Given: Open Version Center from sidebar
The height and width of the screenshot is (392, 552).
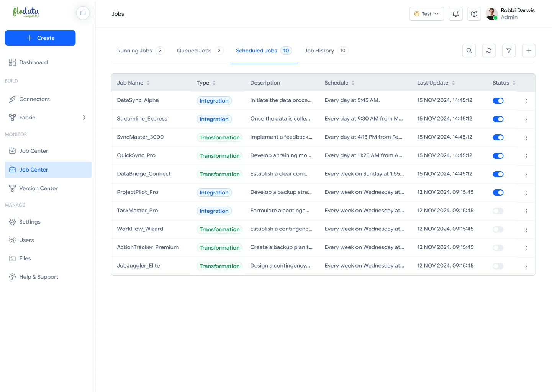Looking at the screenshot, I should coord(38,188).
